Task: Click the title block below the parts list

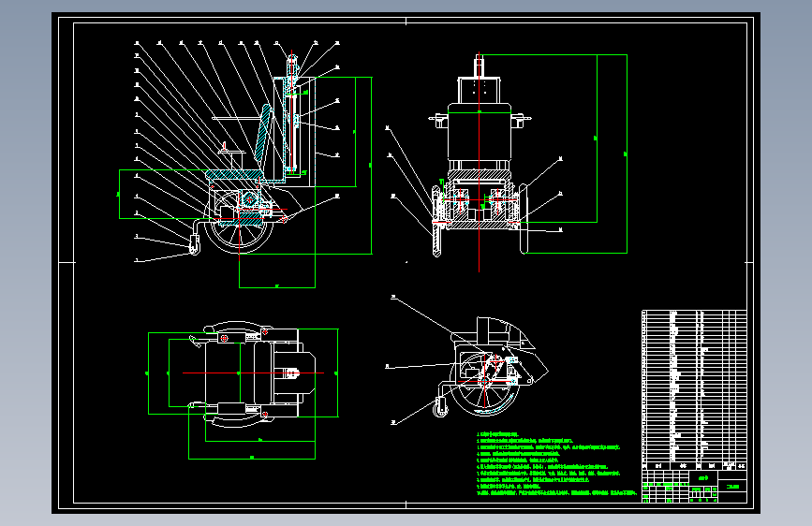Action: (694, 486)
